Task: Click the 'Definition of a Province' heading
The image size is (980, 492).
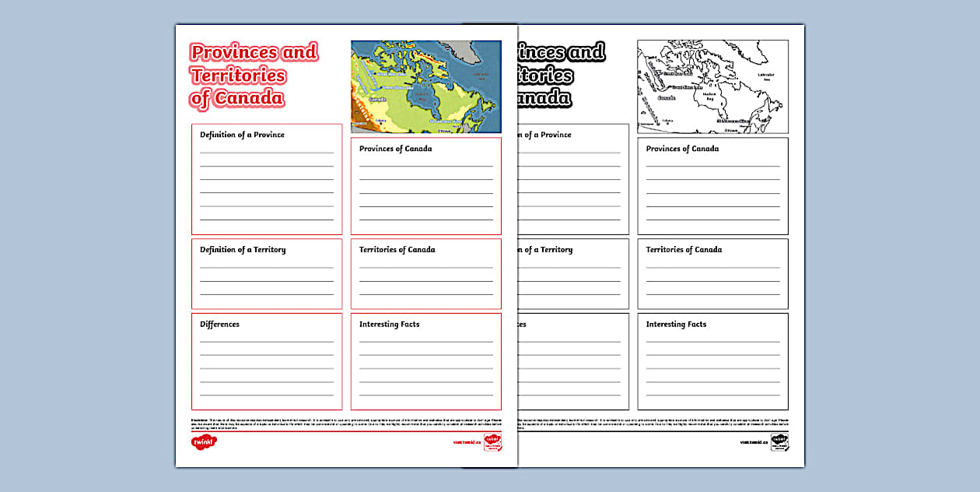Action: tap(242, 135)
